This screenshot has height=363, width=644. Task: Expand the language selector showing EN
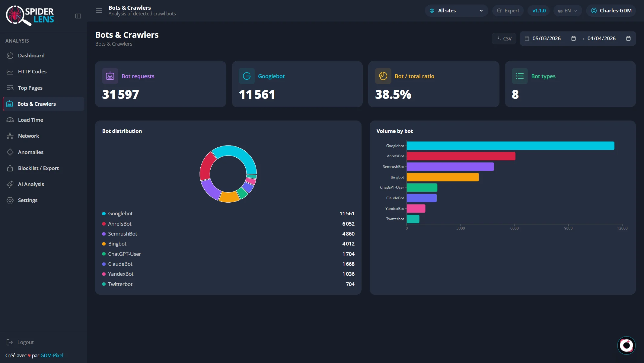coord(567,10)
